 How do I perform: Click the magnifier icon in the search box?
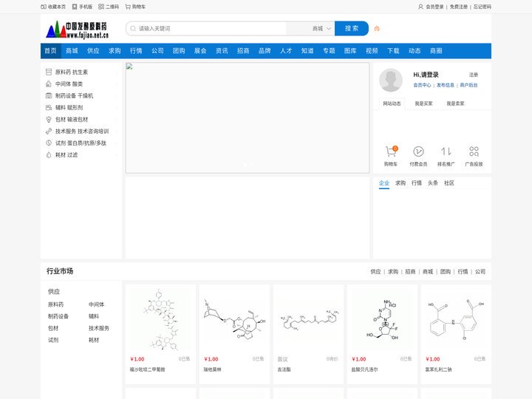[x=133, y=29]
